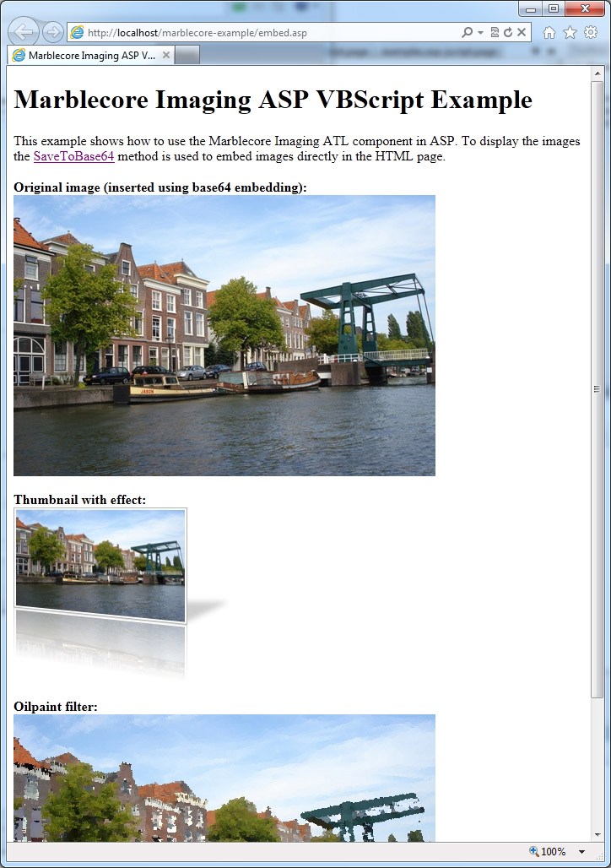Click the address bar URL field

coord(271,33)
